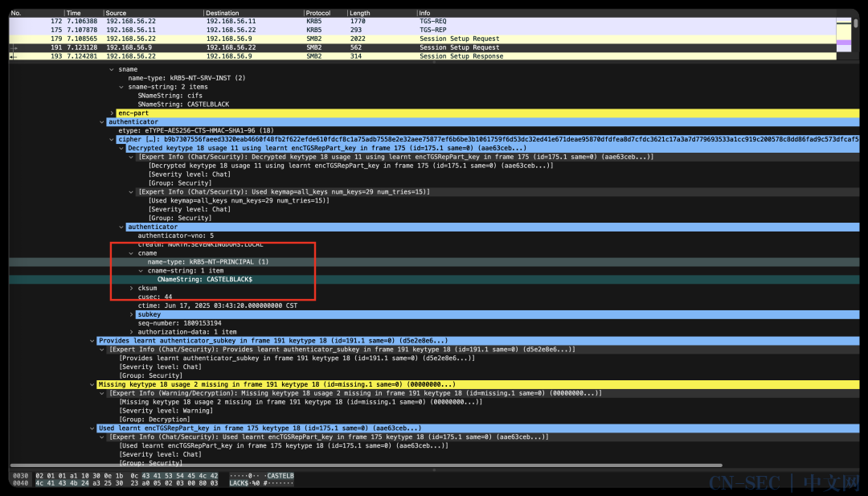This screenshot has width=868, height=496.
Task: Select packet 175 TGS-REP row
Action: (422, 30)
